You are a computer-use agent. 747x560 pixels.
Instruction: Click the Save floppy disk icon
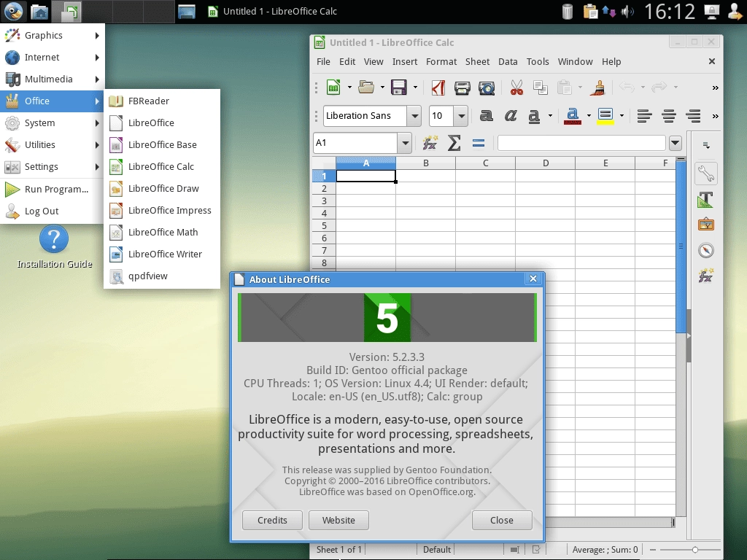[399, 87]
